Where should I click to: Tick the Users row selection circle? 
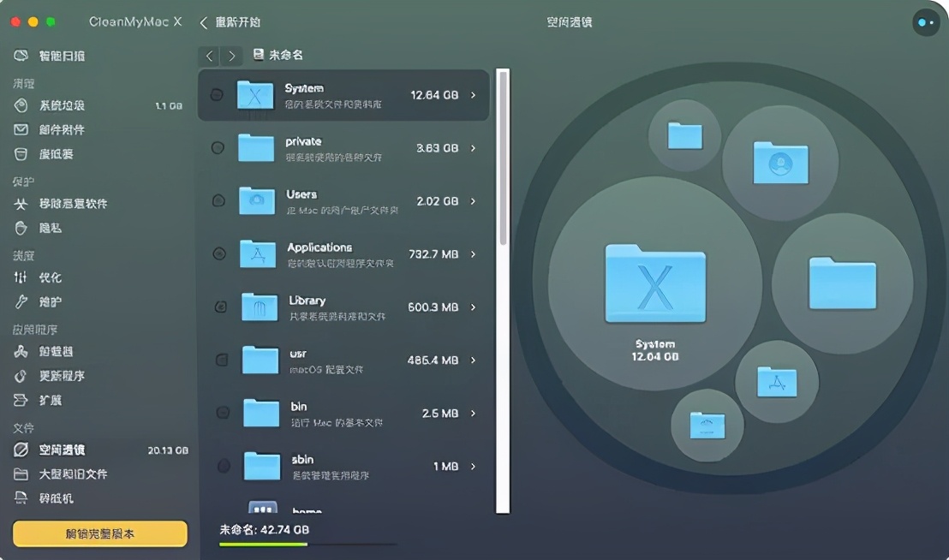tap(219, 200)
